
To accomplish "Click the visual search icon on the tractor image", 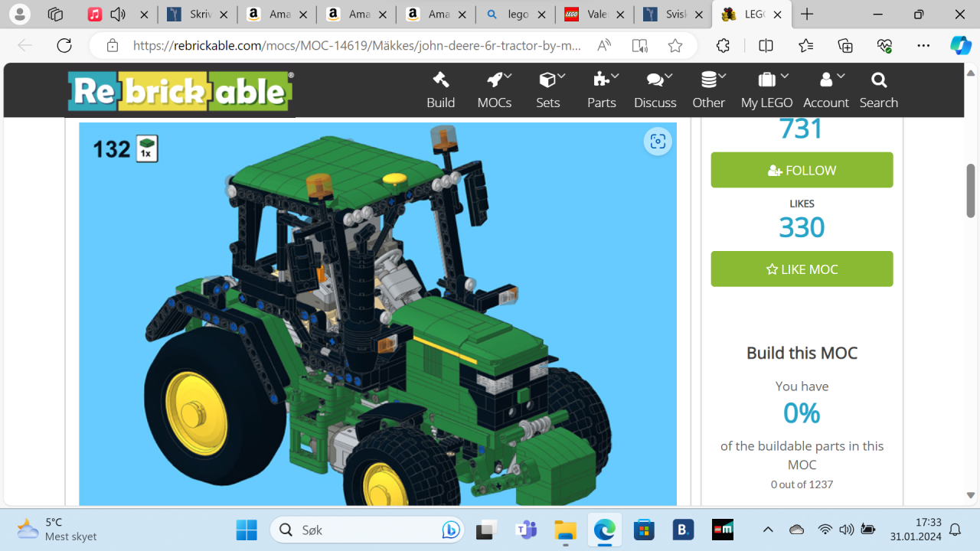I will 658,142.
